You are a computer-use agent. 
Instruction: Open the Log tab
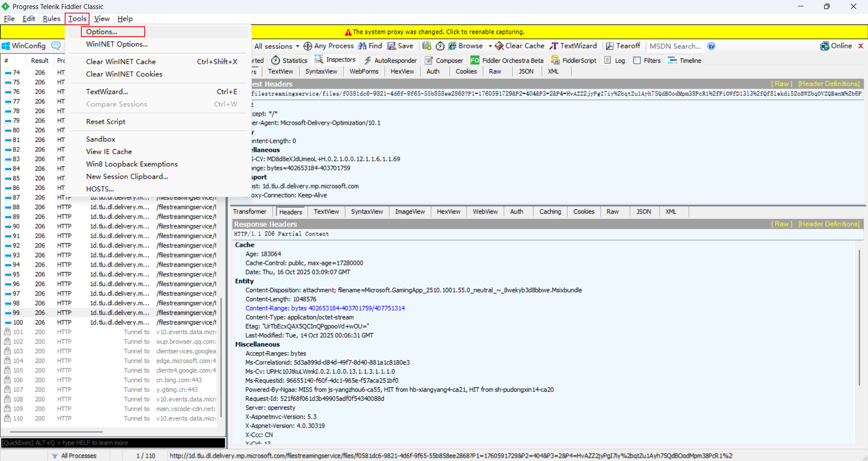pos(615,61)
